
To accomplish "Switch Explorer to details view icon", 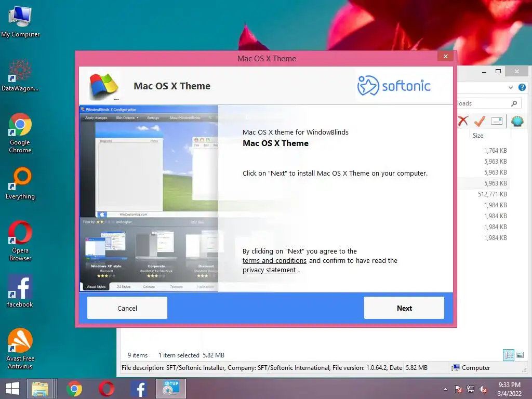I will click(508, 355).
